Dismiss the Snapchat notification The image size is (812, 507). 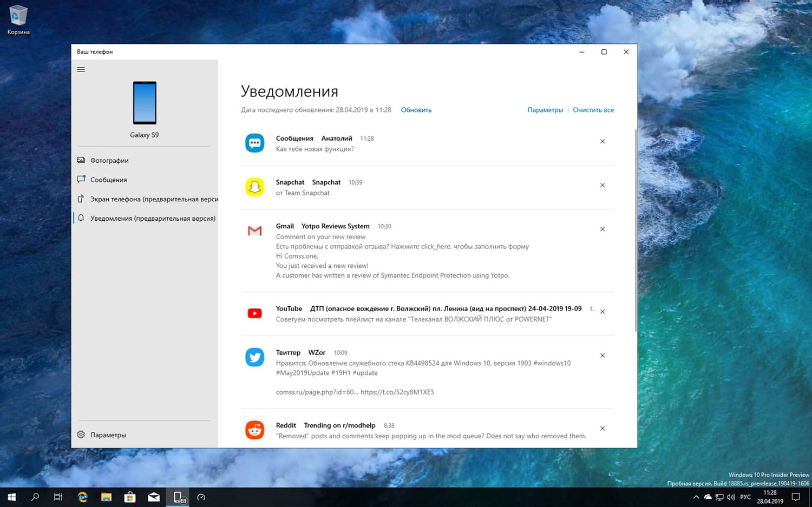coord(602,185)
